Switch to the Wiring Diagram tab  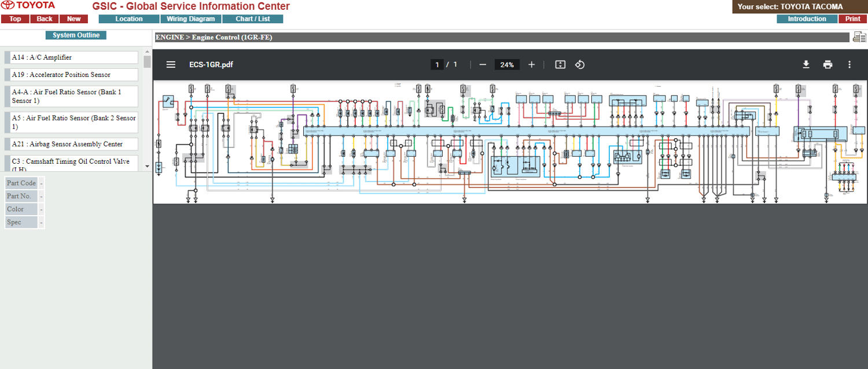tap(191, 19)
